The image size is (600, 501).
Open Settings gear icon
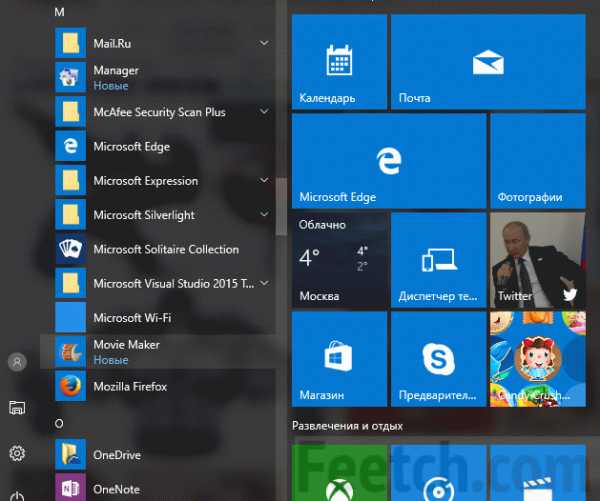click(17, 453)
